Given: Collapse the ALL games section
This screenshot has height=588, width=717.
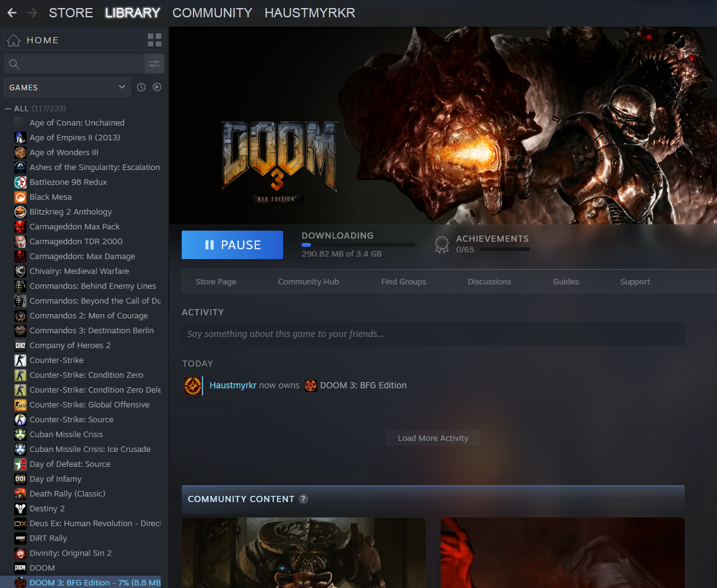Looking at the screenshot, I should click(x=8, y=109).
